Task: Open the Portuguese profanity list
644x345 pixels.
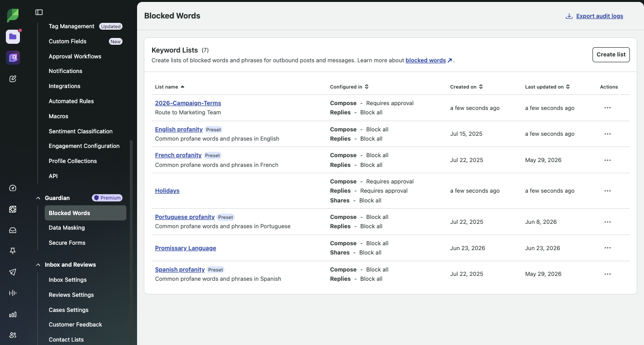Action: coord(185,217)
